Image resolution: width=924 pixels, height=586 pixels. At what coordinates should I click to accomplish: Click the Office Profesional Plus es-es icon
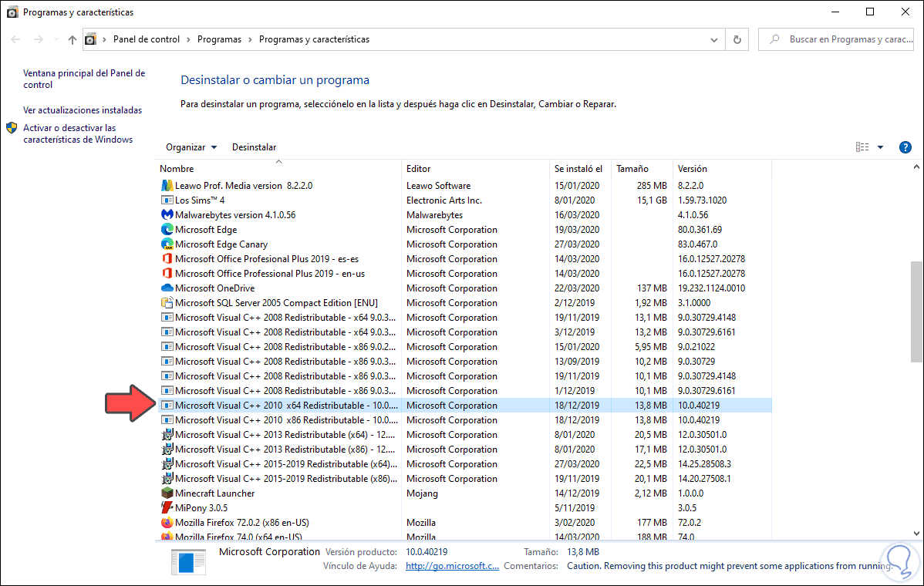pyautogui.click(x=167, y=258)
